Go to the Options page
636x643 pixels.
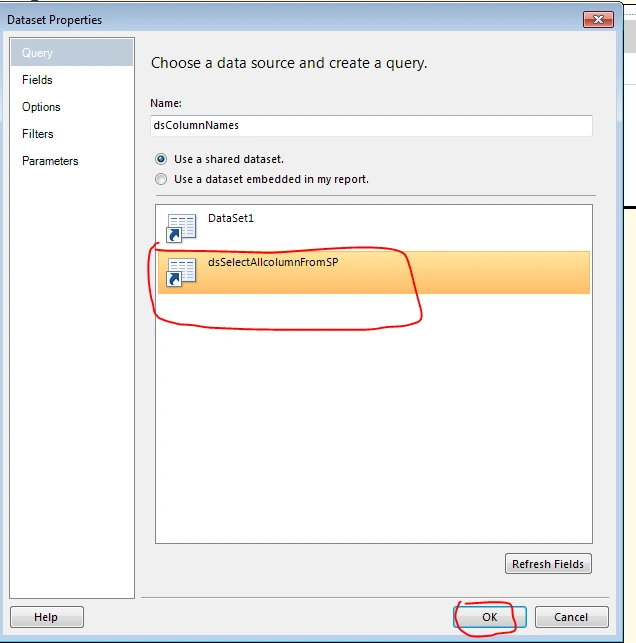coord(41,107)
